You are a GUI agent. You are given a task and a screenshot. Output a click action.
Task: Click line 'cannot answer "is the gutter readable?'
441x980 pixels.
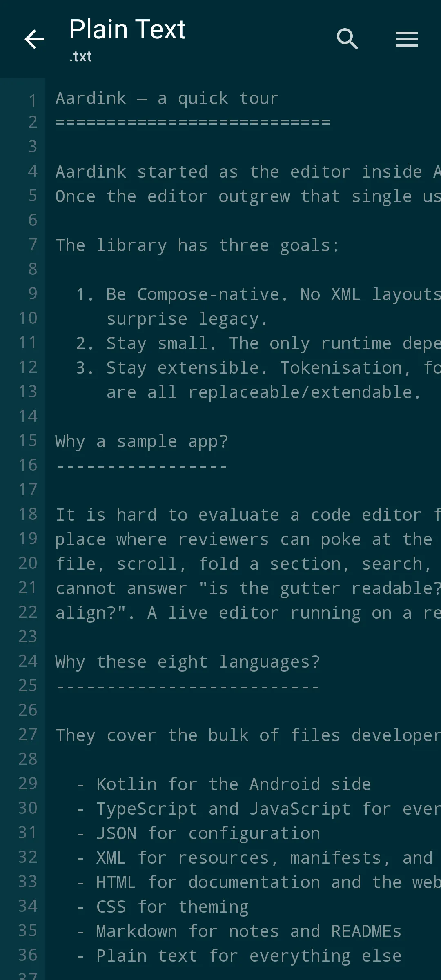pos(248,588)
